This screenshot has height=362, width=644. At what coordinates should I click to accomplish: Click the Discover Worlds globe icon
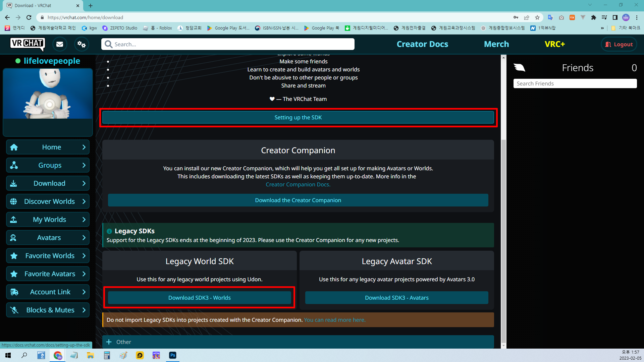(14, 201)
